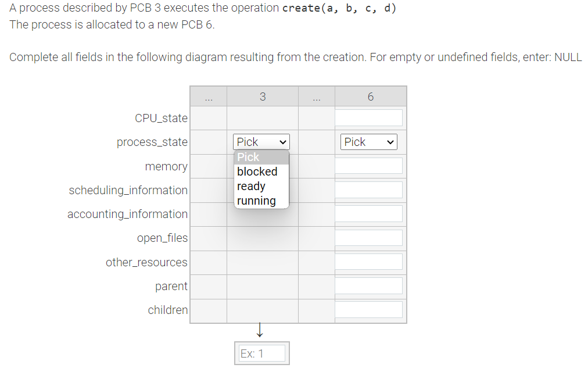Open the process_state dropdown for PCB 6
This screenshot has width=588, height=375.
pos(368,141)
